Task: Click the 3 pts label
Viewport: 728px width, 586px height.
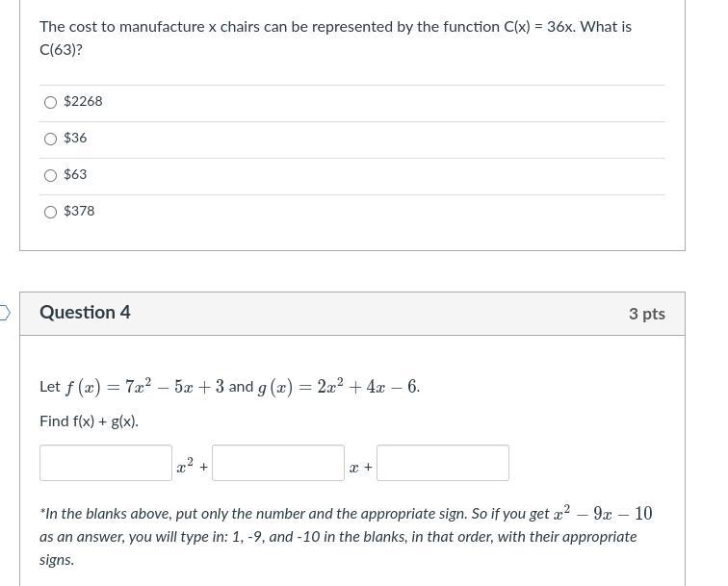Action: point(646,314)
